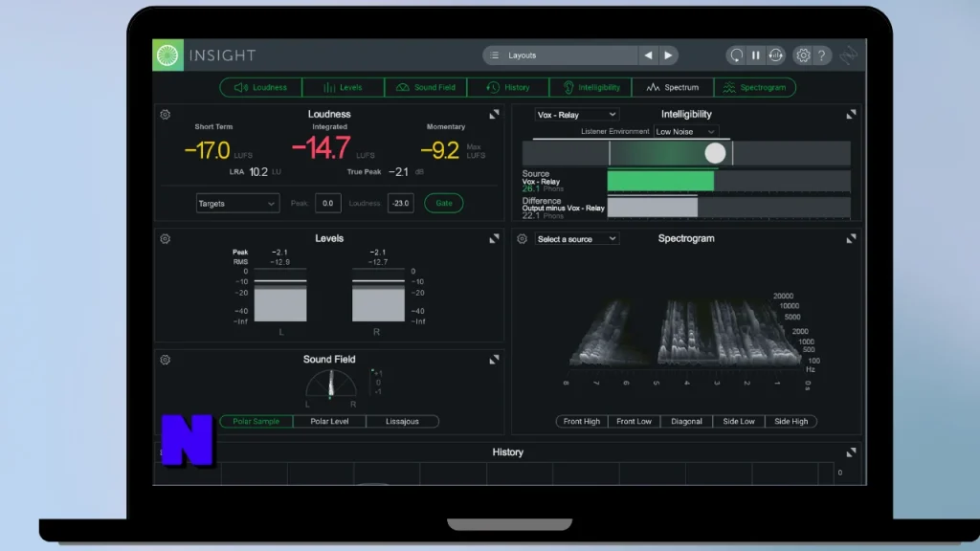The width and height of the screenshot is (980, 551).
Task: Toggle the Loudness module tab
Action: [260, 87]
